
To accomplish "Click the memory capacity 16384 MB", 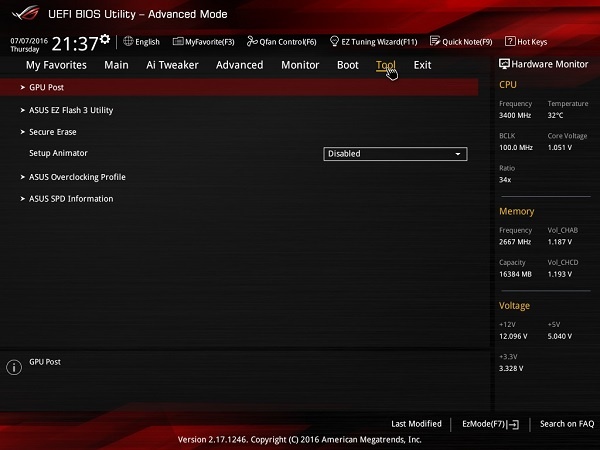I will pyautogui.click(x=515, y=274).
